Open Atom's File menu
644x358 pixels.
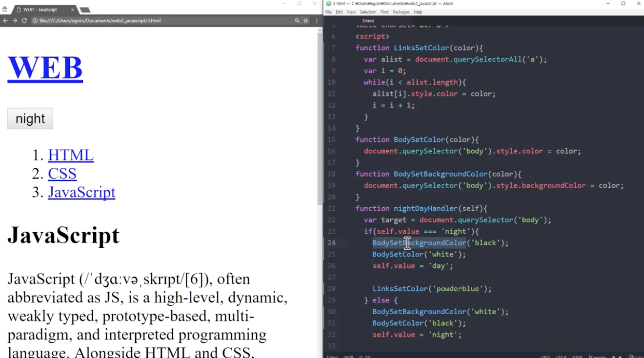point(328,12)
